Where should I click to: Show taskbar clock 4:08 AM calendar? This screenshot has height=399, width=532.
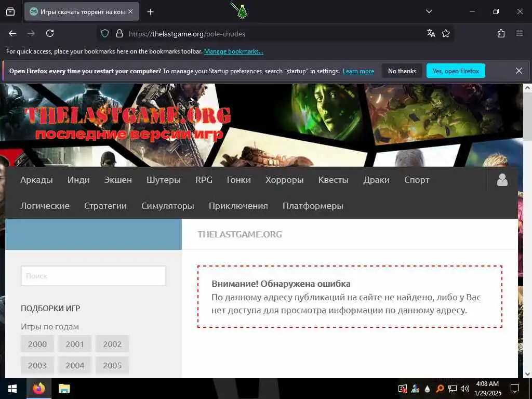[x=487, y=389]
